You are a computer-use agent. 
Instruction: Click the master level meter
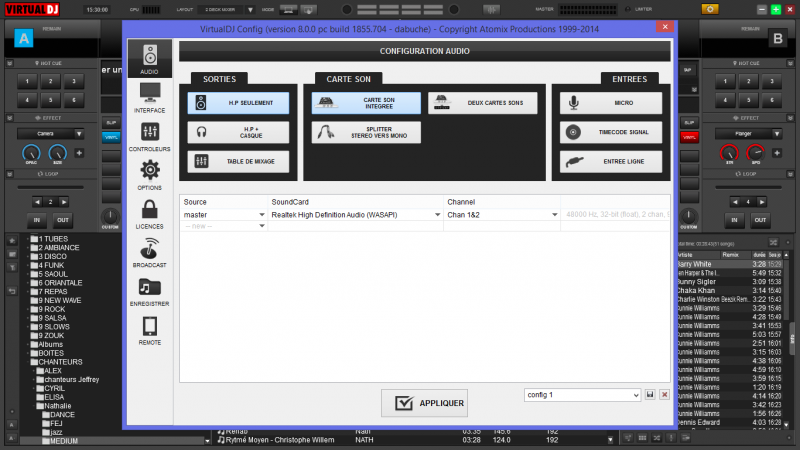coord(587,9)
